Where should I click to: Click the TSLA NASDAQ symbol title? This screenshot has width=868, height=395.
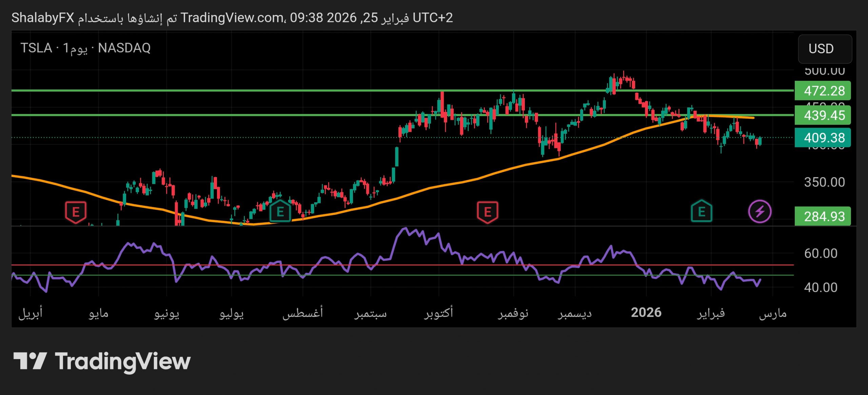[x=85, y=48]
